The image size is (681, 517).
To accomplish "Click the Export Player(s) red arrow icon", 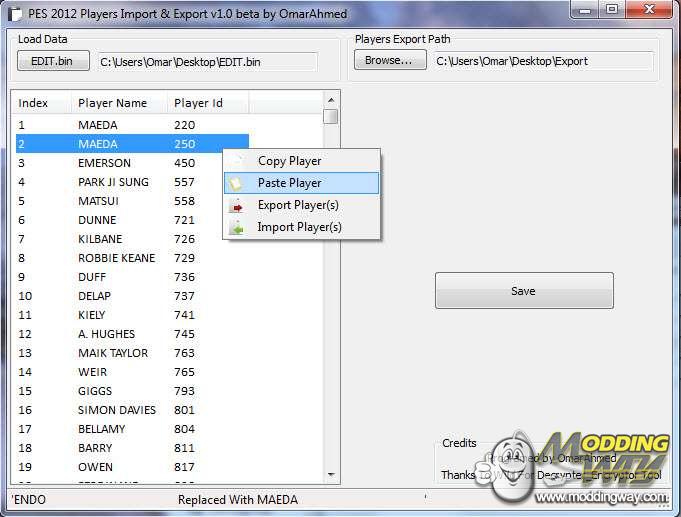I will click(236, 206).
